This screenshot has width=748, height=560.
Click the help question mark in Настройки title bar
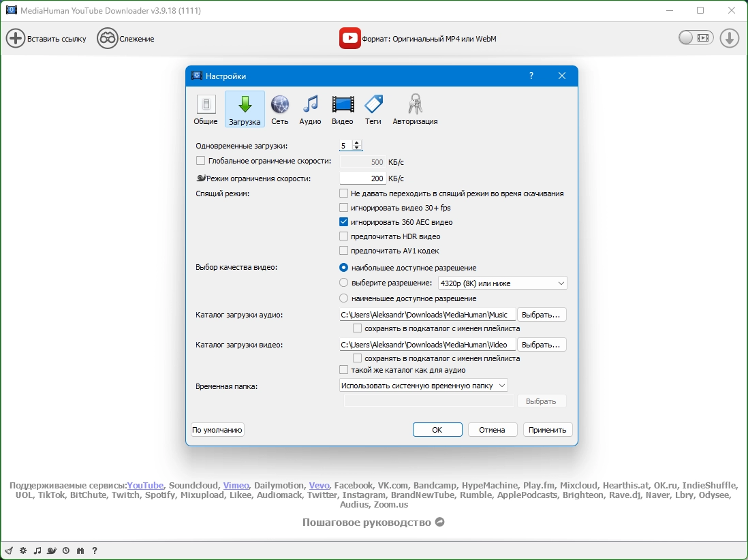[531, 76]
